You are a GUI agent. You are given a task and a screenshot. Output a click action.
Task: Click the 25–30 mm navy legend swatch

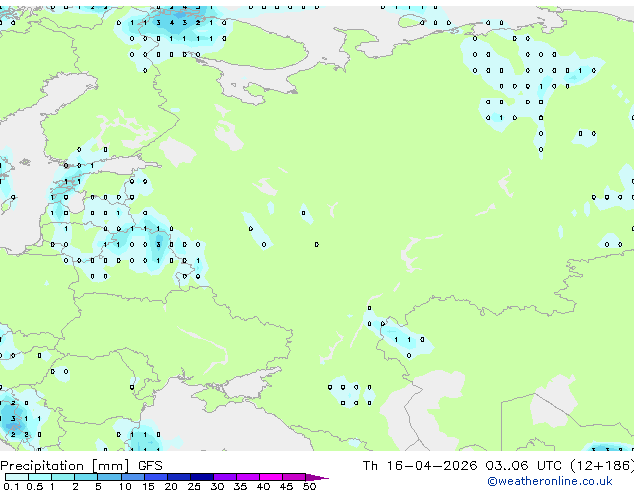coord(202,477)
